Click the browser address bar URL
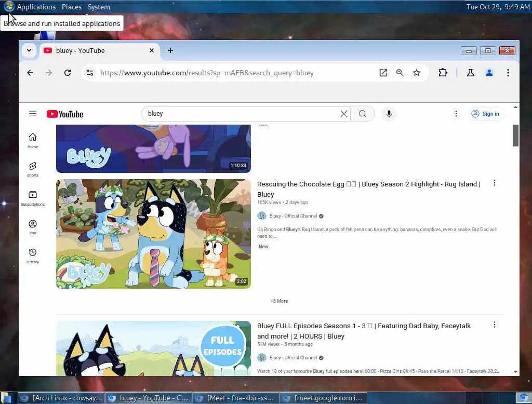 pyautogui.click(x=207, y=73)
